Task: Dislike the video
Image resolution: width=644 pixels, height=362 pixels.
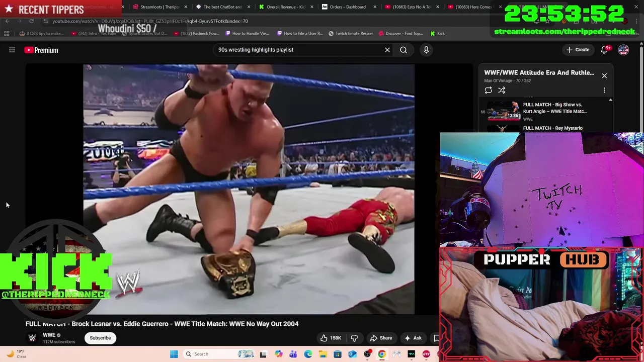Action: pos(354,338)
